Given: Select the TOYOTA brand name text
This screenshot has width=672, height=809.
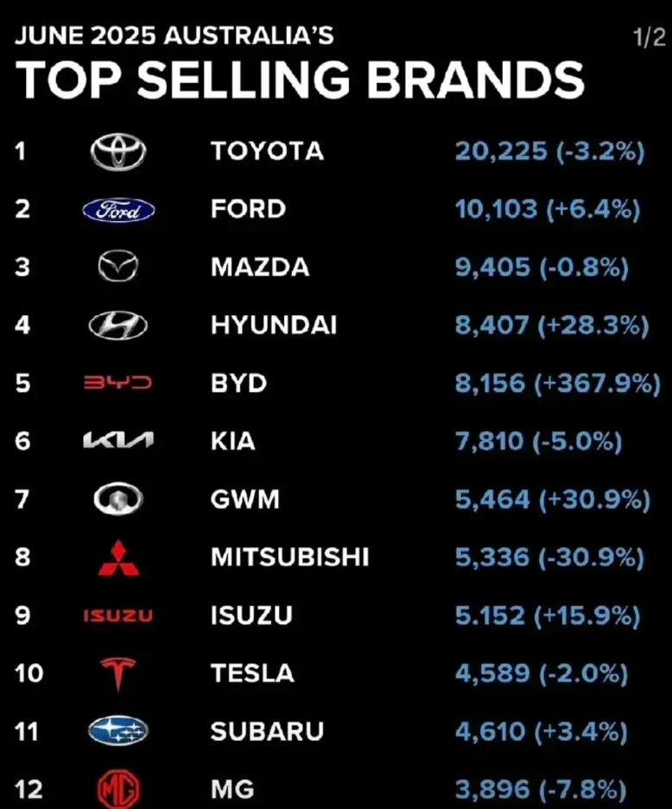Looking at the screenshot, I should pos(268,151).
